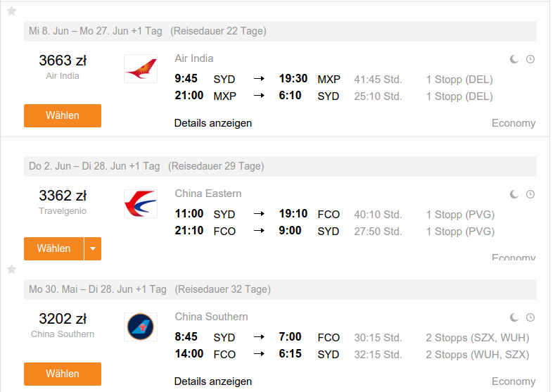Open the dropdown arrow next to Travelgenio Wählen
This screenshot has height=392, width=555.
coord(93,248)
